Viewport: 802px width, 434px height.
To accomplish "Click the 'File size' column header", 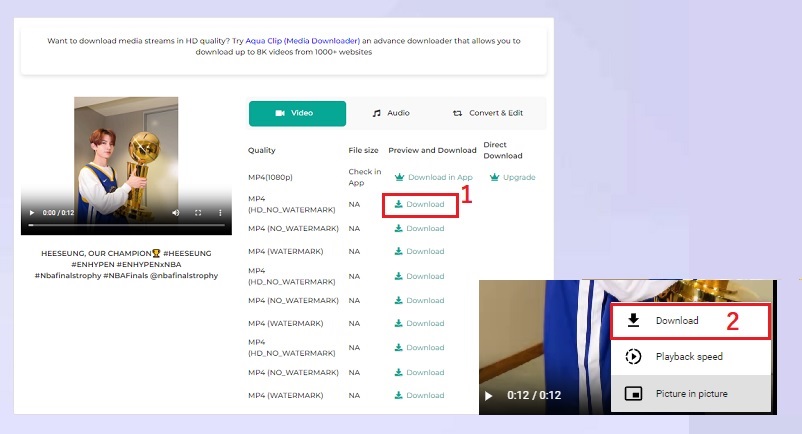I will 363,150.
